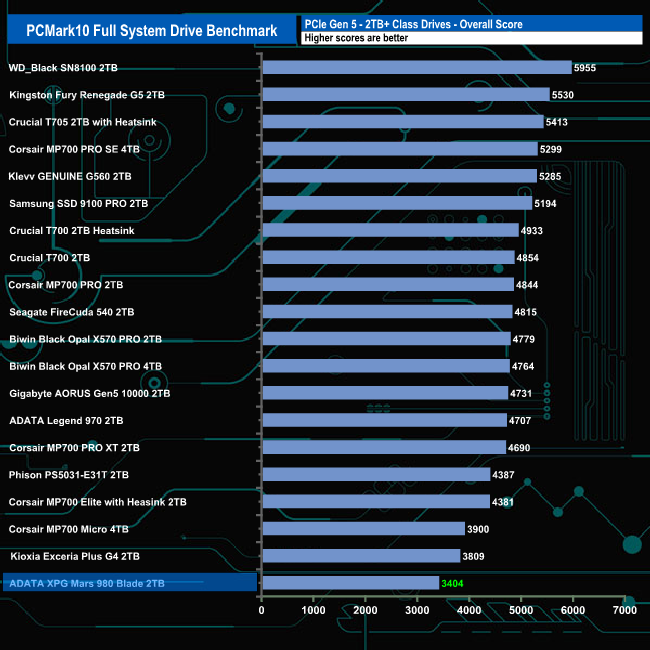The height and width of the screenshot is (650, 650).
Task: Click the 4844 score value
Action: pos(527,285)
